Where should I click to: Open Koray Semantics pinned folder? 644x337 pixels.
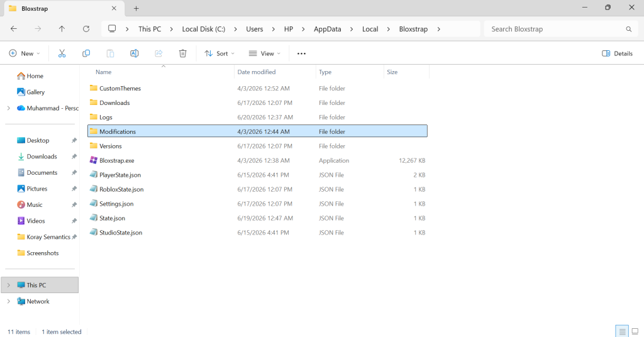point(43,237)
